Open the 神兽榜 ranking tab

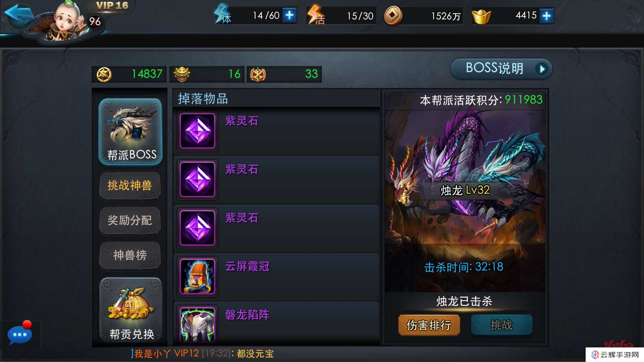[130, 255]
